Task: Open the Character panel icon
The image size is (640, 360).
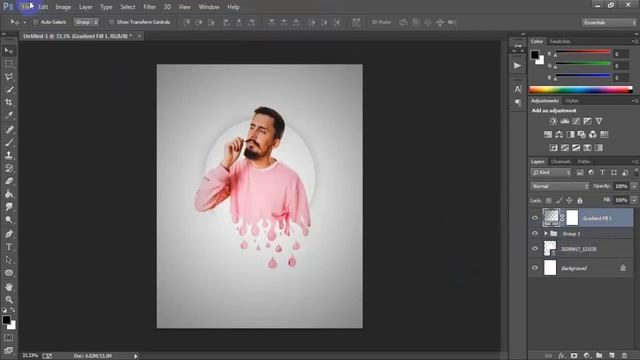Action: [x=518, y=89]
